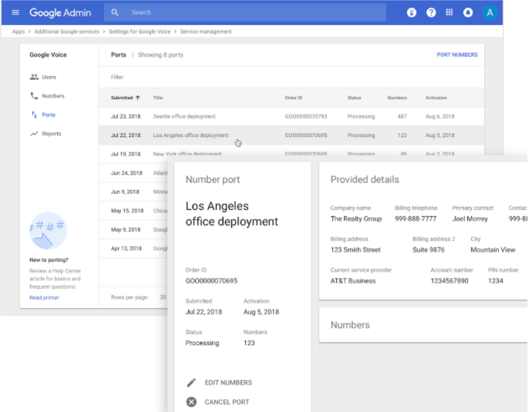
Task: Click the X icon beside Cancel Port
Action: coord(191,402)
